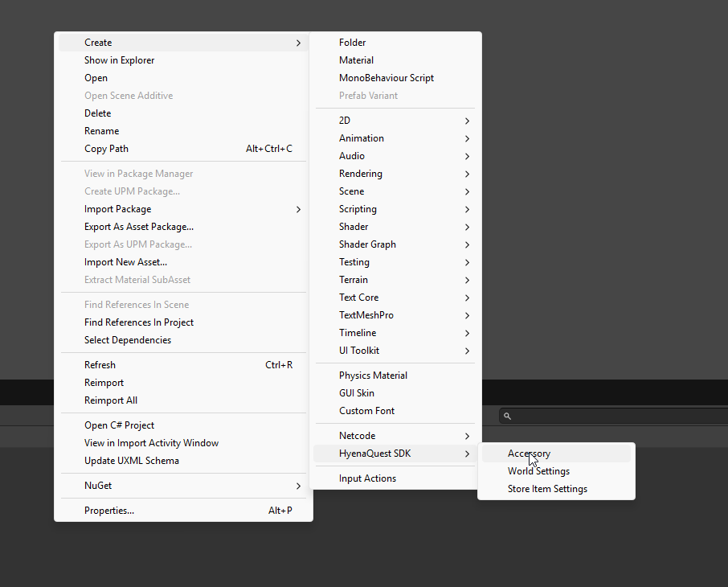Expand the Audio submenu
Screen dimensions: 728x587
[x=395, y=156]
